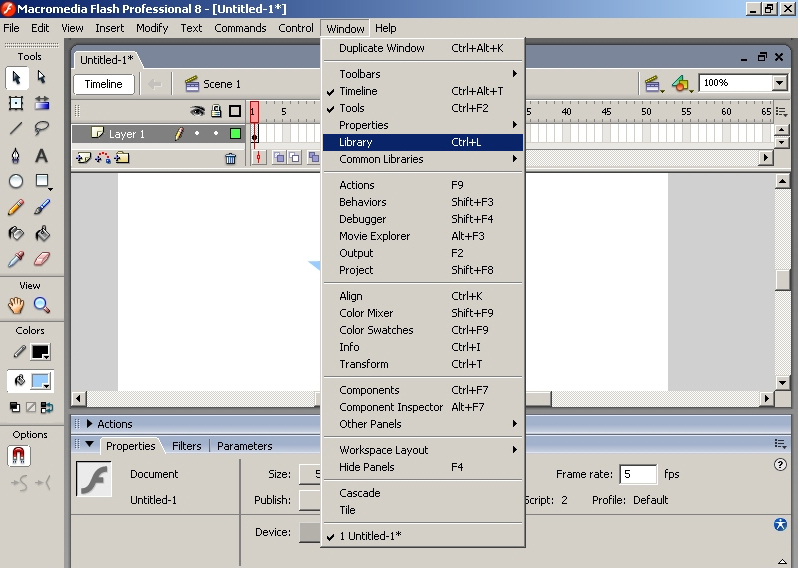
Task: Toggle the checked Timeline menu entry
Action: click(x=423, y=91)
